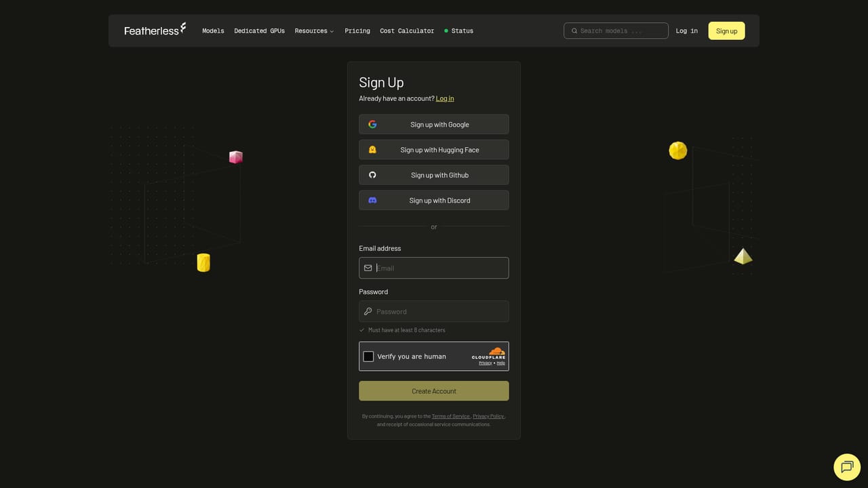Click the Cloudflare logo

(489, 353)
